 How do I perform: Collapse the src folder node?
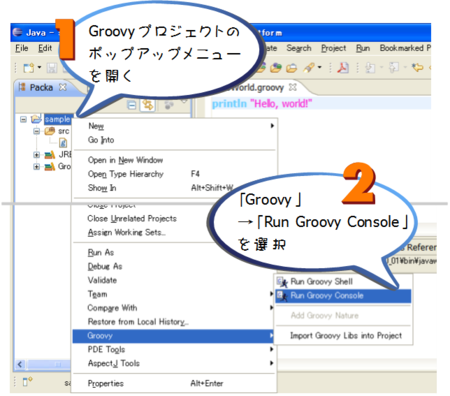tap(36, 131)
